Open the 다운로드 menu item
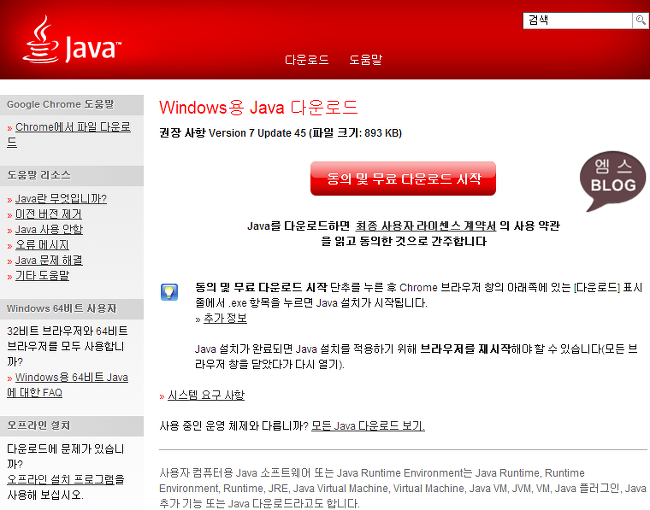The height and width of the screenshot is (510, 650). click(307, 60)
